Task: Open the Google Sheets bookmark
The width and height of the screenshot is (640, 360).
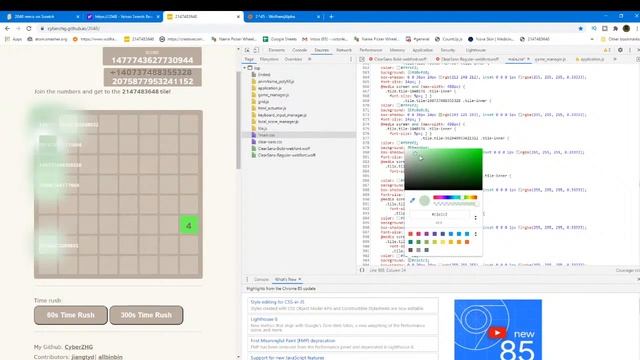Action: (x=280, y=39)
